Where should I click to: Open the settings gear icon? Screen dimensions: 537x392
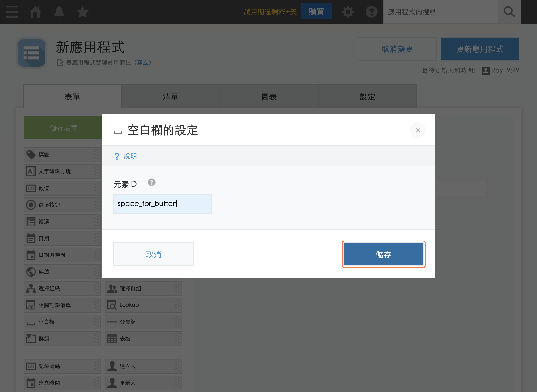[x=348, y=12]
